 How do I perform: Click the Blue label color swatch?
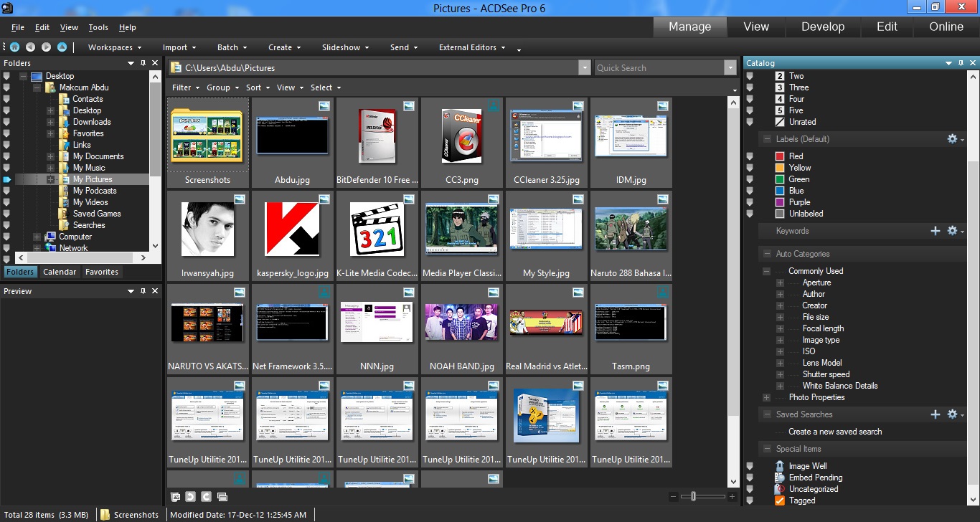point(780,191)
